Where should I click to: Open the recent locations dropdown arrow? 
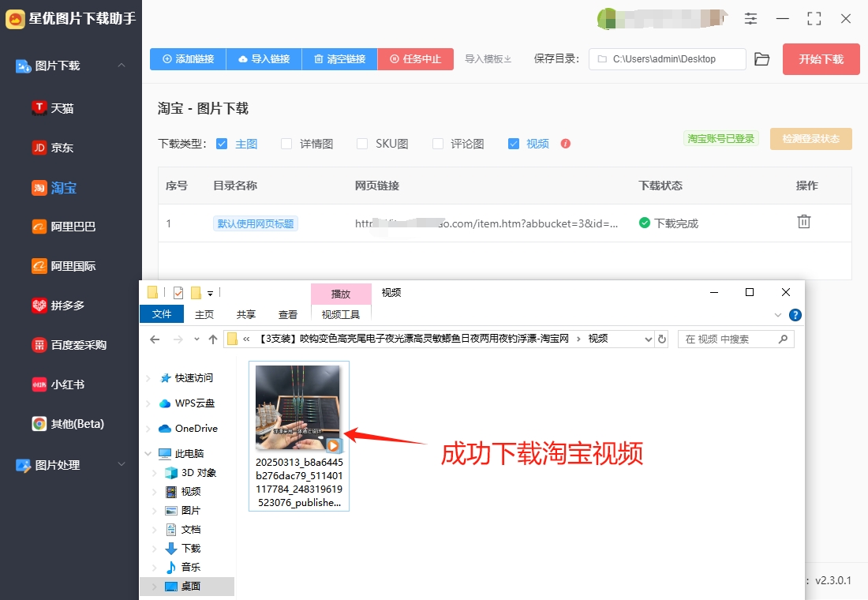coord(196,339)
